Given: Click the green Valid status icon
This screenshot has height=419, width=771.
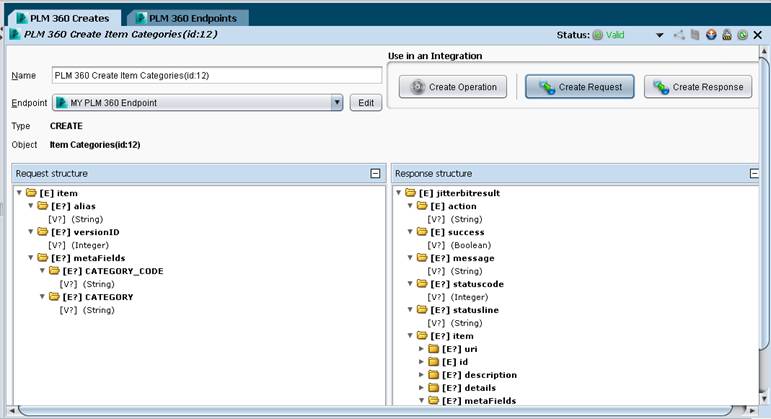Looking at the screenshot, I should pyautogui.click(x=597, y=35).
